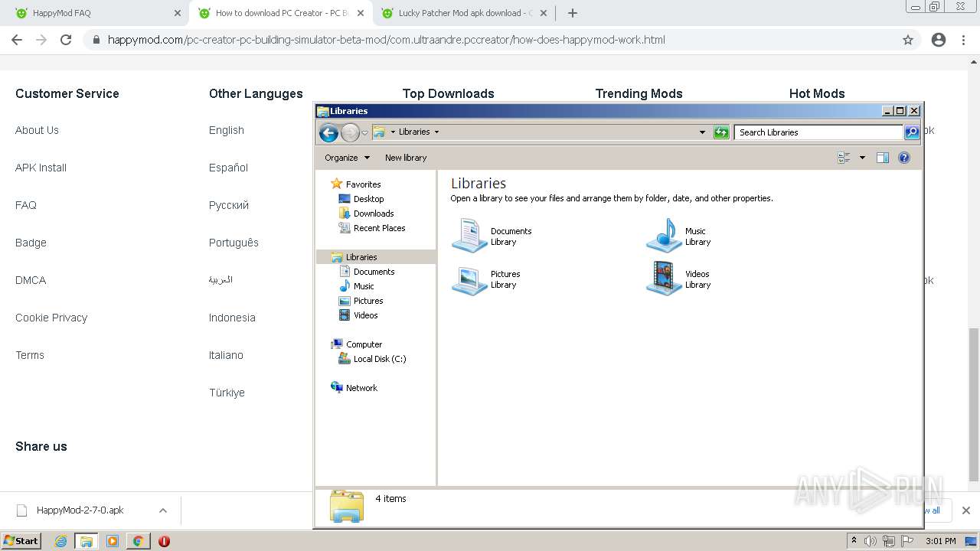Open APK Install link
This screenshot has width=980, height=551.
[x=41, y=168]
